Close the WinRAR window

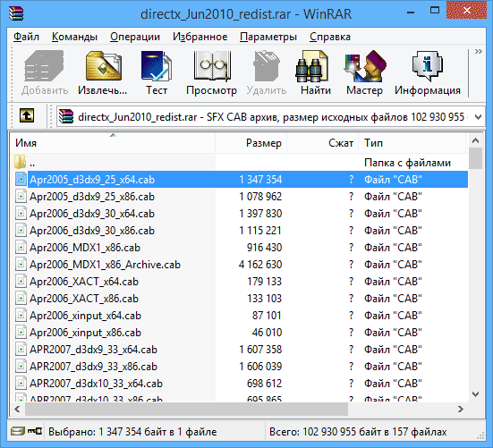click(x=466, y=10)
